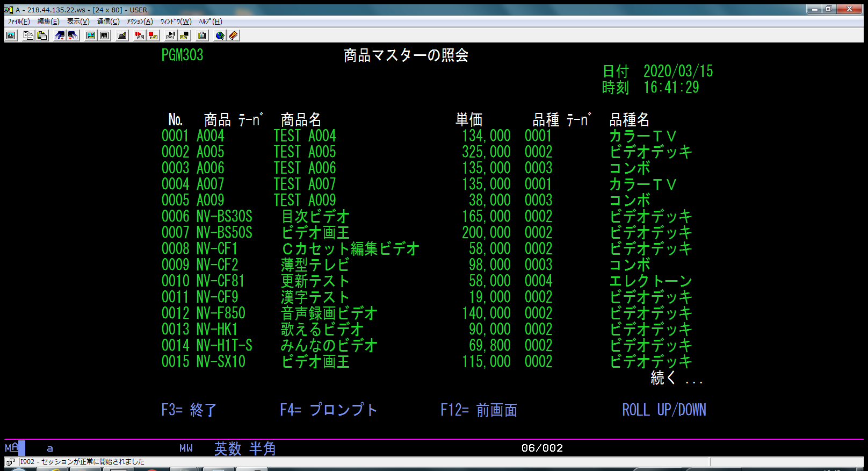
Task: Click the question-mark tag icon in toolbar
Action: 233,35
